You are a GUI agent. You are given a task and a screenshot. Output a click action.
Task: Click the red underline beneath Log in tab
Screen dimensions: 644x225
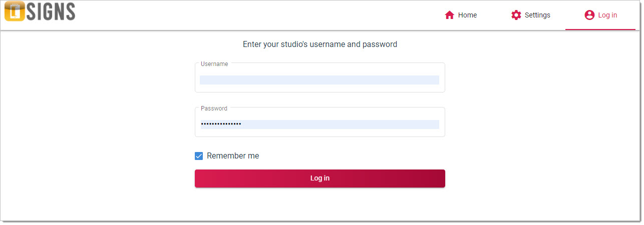600,29
